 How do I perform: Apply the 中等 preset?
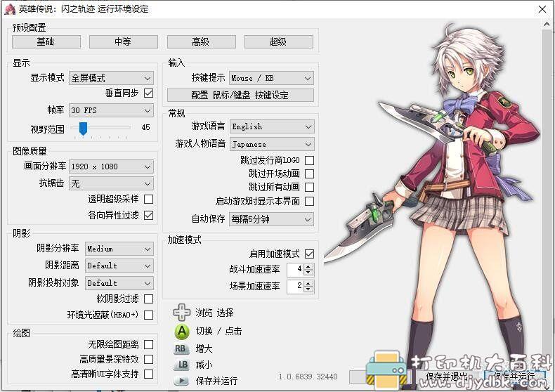(x=124, y=41)
